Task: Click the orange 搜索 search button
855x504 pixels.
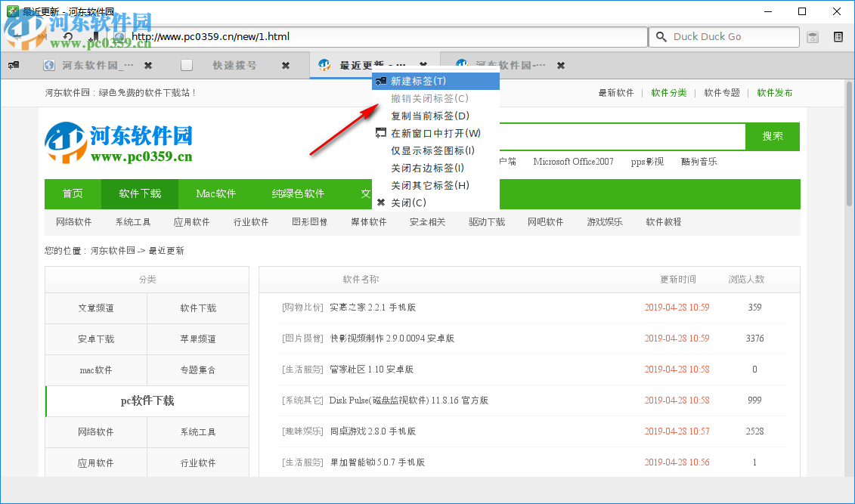Action: pos(772,137)
